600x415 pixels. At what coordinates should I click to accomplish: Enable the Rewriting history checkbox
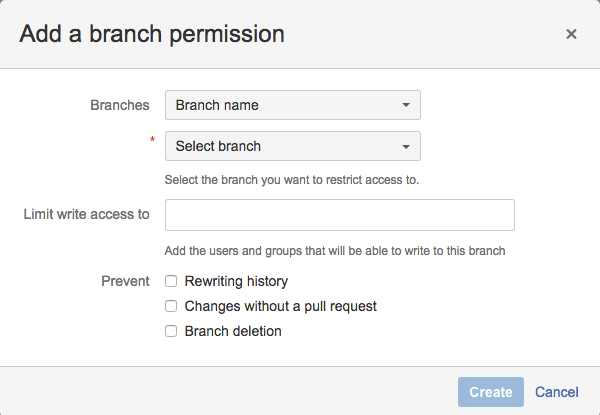tap(172, 282)
